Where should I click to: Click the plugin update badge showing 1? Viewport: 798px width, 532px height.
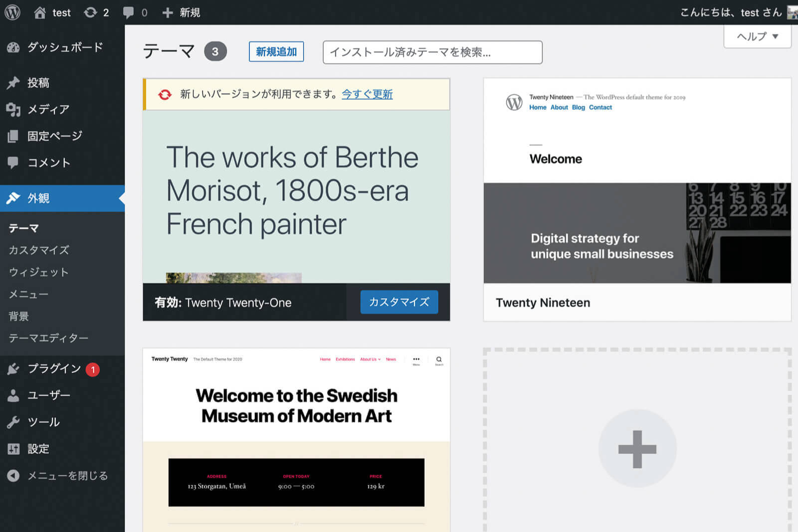pyautogui.click(x=93, y=369)
